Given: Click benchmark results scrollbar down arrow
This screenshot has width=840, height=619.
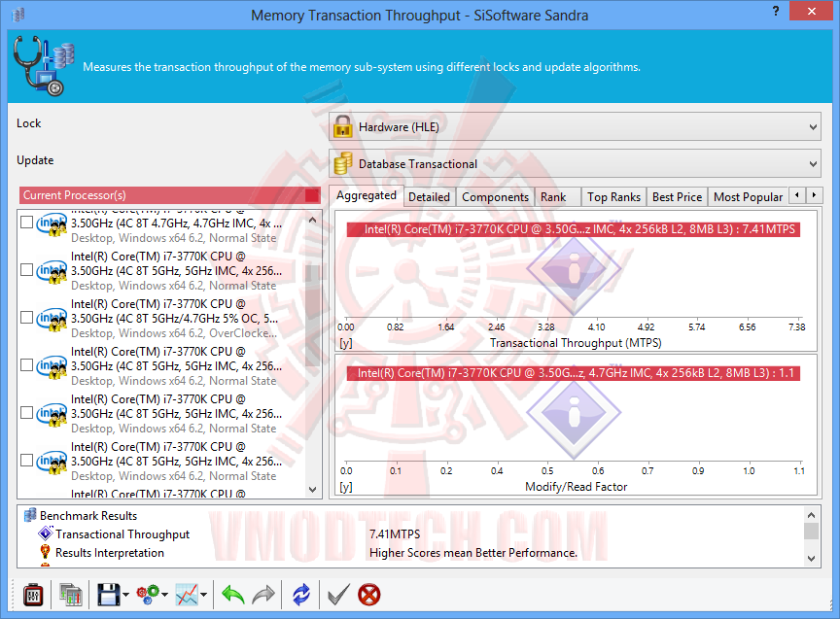Looking at the screenshot, I should tap(812, 559).
